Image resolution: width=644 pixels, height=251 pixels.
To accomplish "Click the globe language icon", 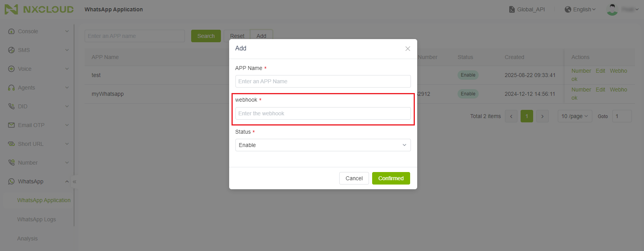I will coord(568,9).
